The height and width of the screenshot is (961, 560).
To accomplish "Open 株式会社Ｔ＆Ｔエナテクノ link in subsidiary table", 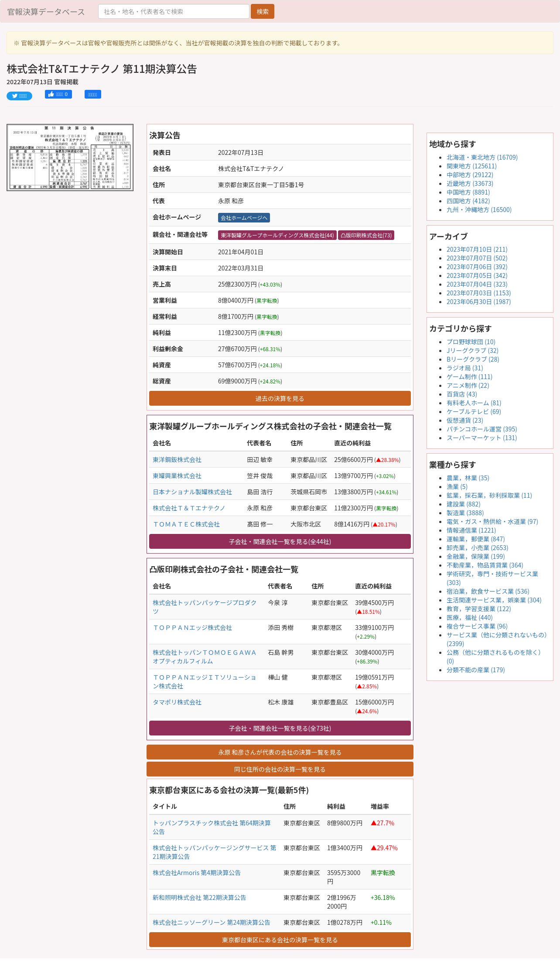I will tap(189, 508).
